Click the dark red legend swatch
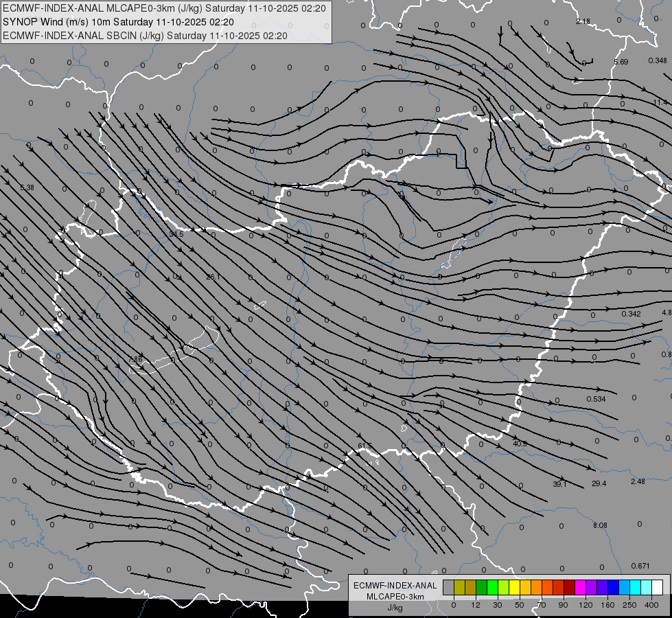The width and height of the screenshot is (672, 618). click(x=569, y=587)
